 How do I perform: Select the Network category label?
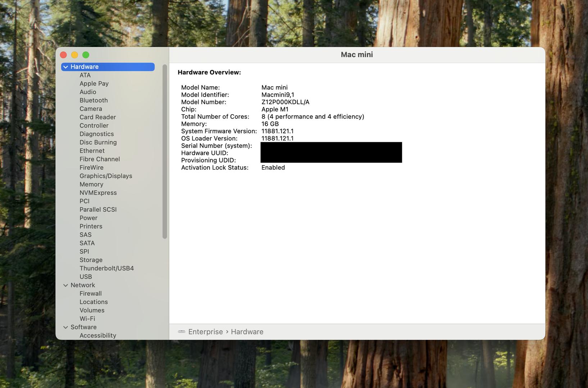(83, 285)
